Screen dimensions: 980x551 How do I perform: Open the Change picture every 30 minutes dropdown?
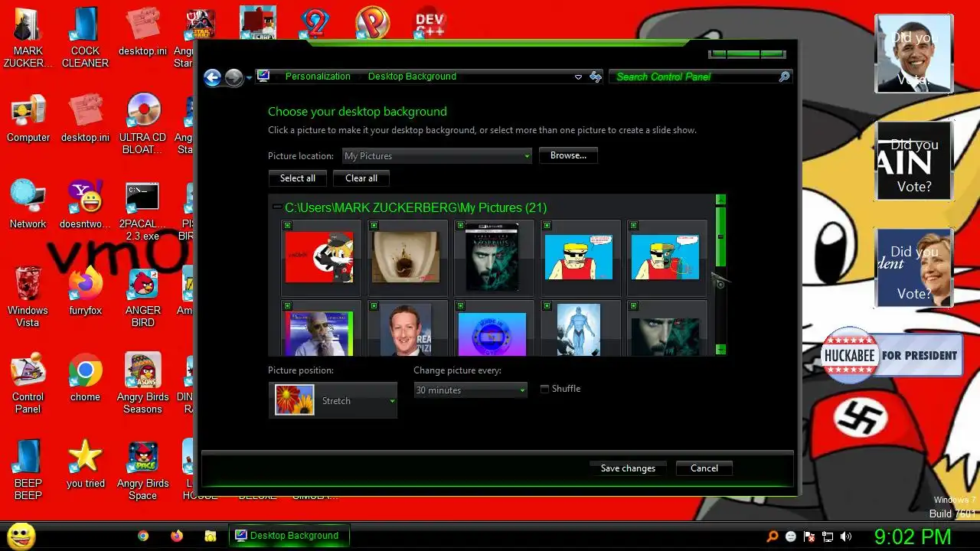point(470,390)
